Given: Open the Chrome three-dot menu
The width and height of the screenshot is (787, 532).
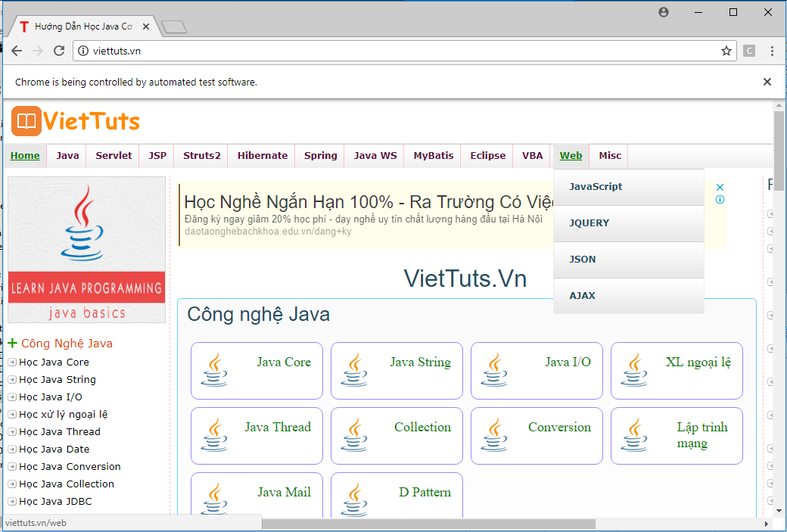Looking at the screenshot, I should (x=772, y=51).
